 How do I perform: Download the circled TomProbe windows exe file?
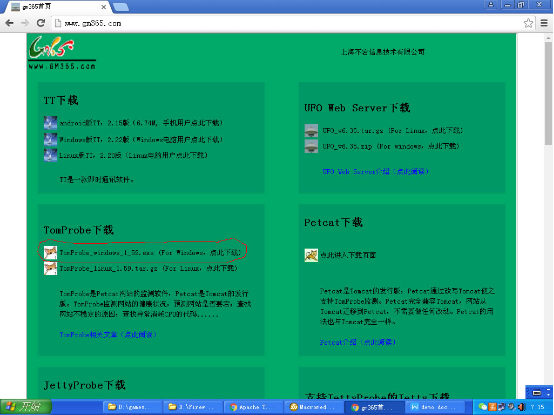[x=150, y=253]
